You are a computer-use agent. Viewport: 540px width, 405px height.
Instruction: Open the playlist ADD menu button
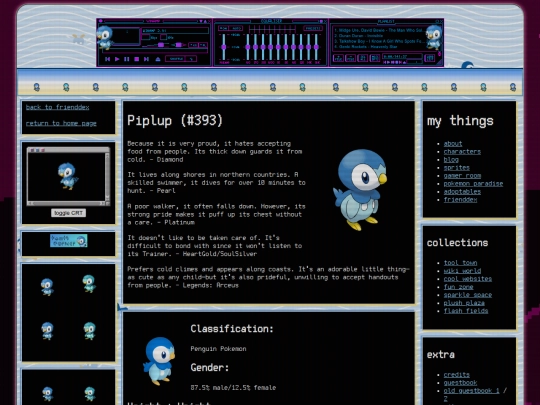338,58
